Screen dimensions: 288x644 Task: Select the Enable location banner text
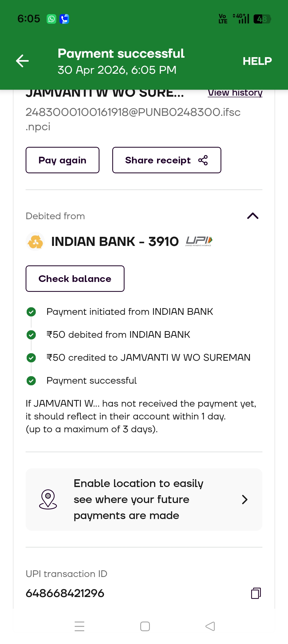[x=138, y=499]
